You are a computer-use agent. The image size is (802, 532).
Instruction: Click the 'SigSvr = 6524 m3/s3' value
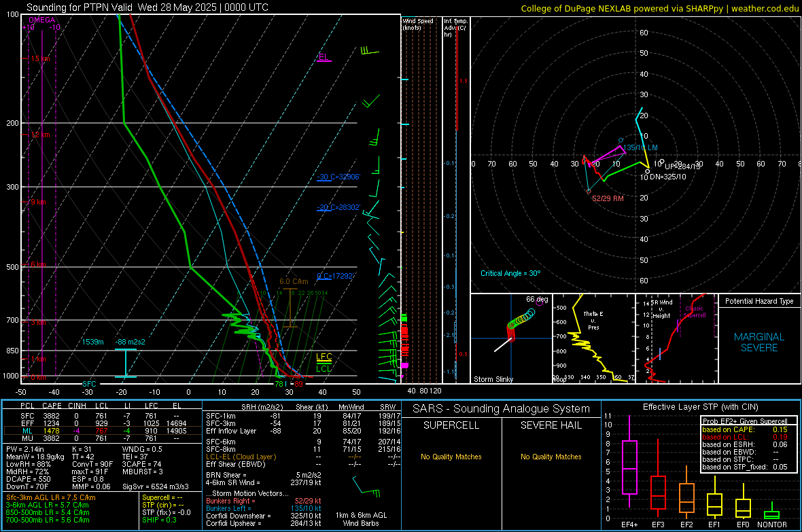(x=156, y=486)
